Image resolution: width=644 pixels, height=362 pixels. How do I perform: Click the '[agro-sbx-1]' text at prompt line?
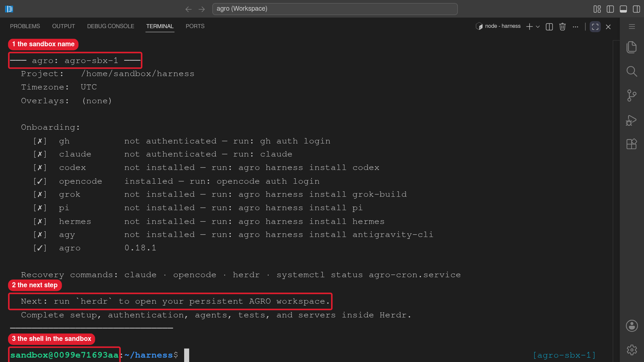pyautogui.click(x=565, y=355)
